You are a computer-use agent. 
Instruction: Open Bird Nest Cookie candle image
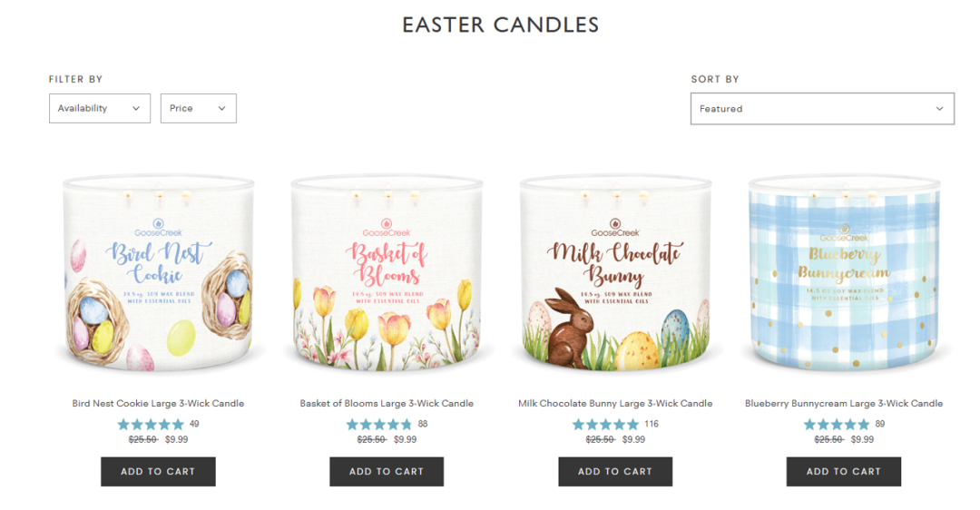[x=158, y=273]
